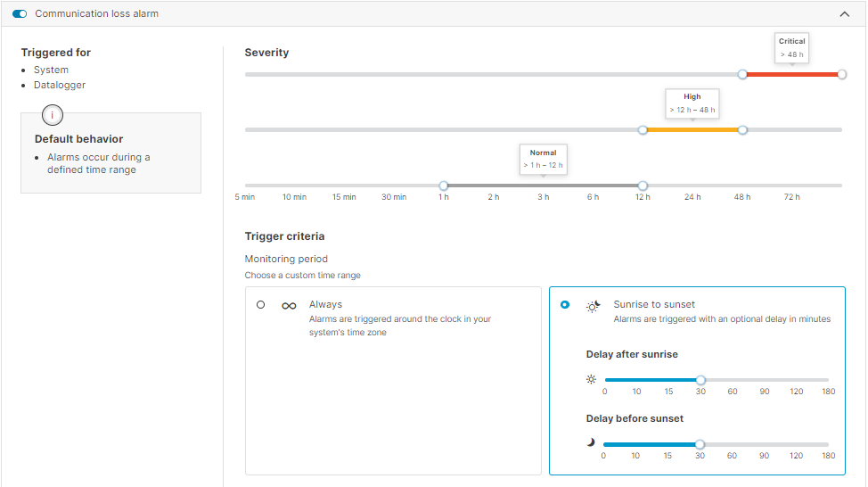Click the High > 12 h – 48 h tooltip
Viewport: 868px width, 487px height.
tap(692, 103)
